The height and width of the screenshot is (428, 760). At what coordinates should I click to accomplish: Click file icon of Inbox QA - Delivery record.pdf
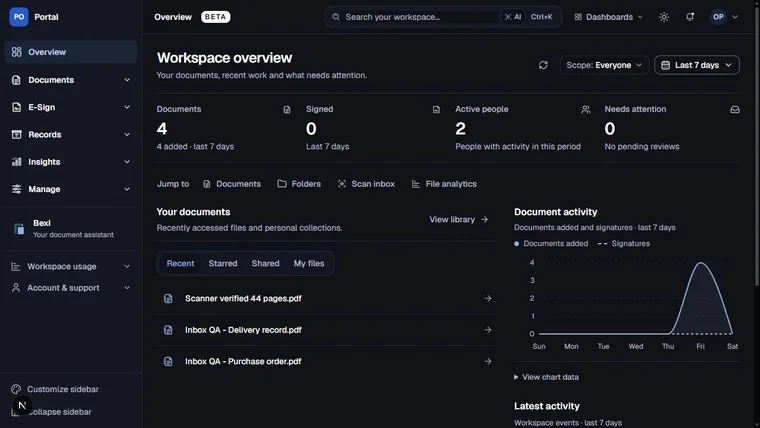pos(168,330)
